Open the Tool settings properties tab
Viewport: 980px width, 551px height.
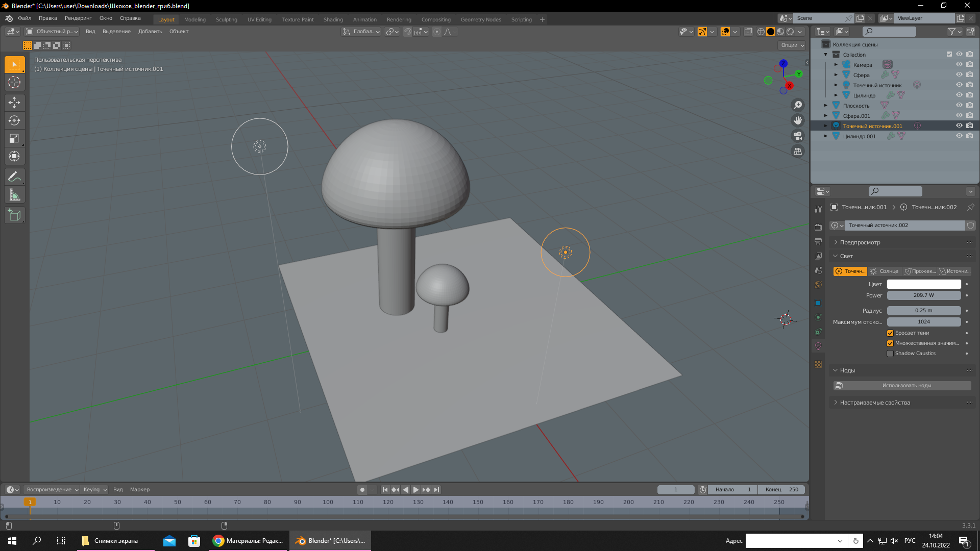tap(818, 209)
